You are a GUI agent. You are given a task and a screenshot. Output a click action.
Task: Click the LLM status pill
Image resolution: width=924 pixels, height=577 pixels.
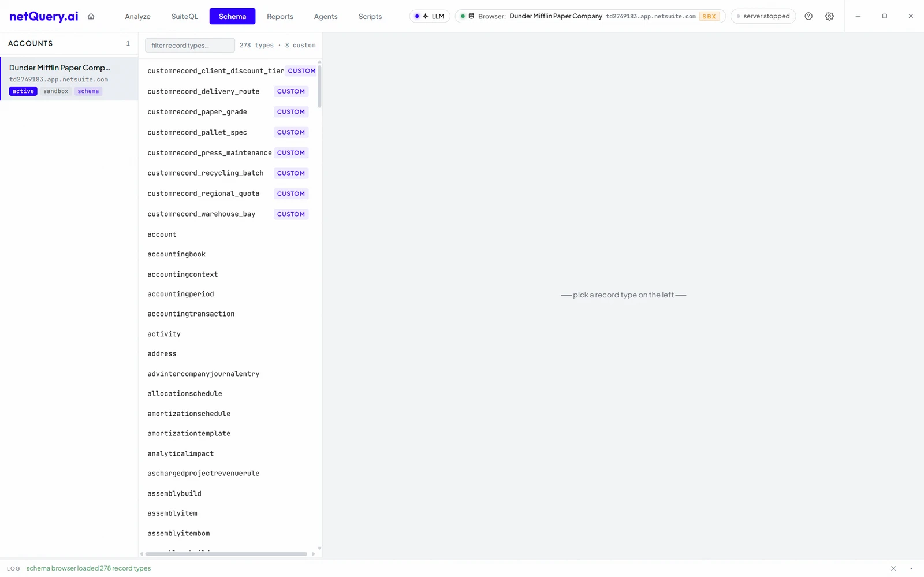click(430, 16)
